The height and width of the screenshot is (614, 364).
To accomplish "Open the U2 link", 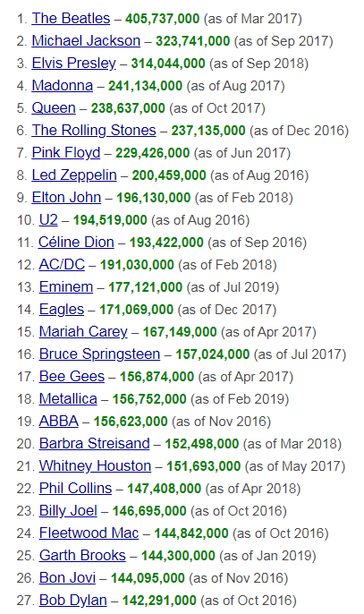I will (48, 219).
